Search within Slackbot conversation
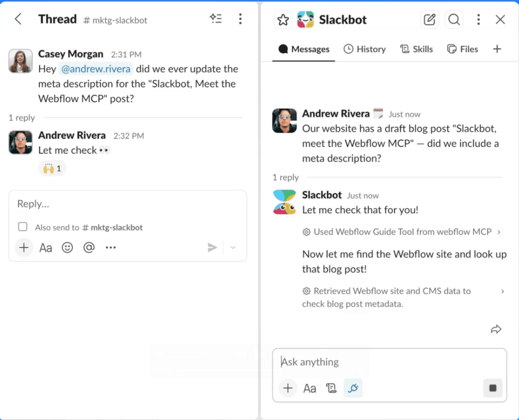This screenshot has height=420, width=519. (x=454, y=20)
